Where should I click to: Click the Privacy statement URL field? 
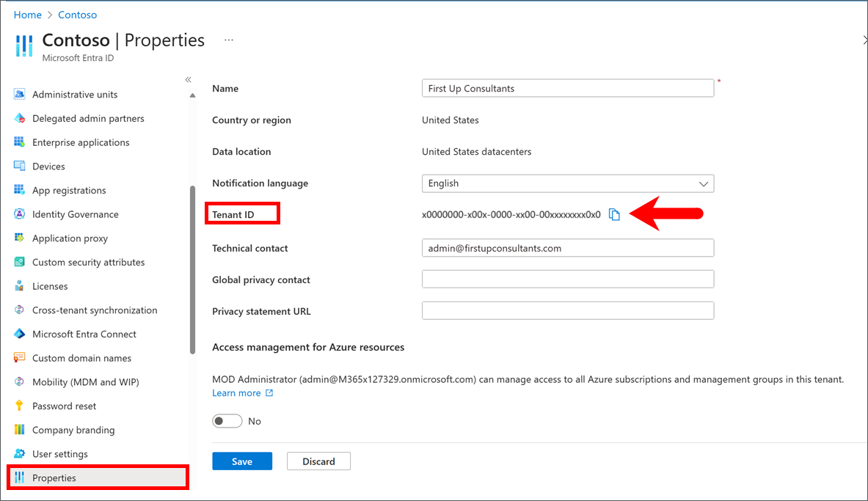point(568,310)
